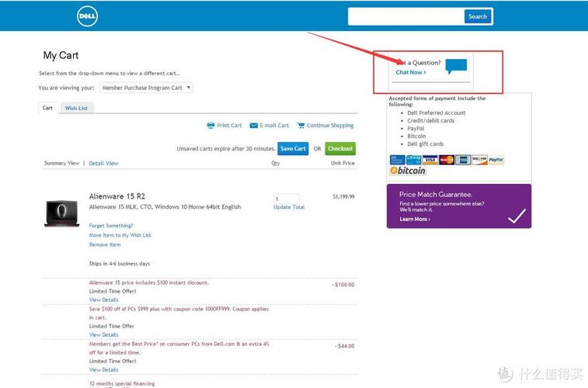Click the 'Bitcoin' payment list item

(416, 136)
